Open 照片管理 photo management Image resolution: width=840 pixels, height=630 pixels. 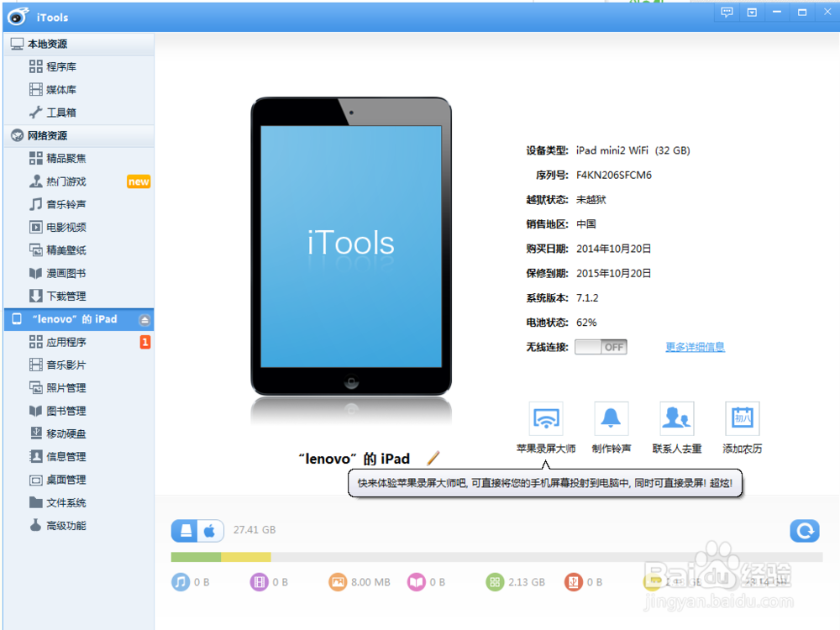66,388
